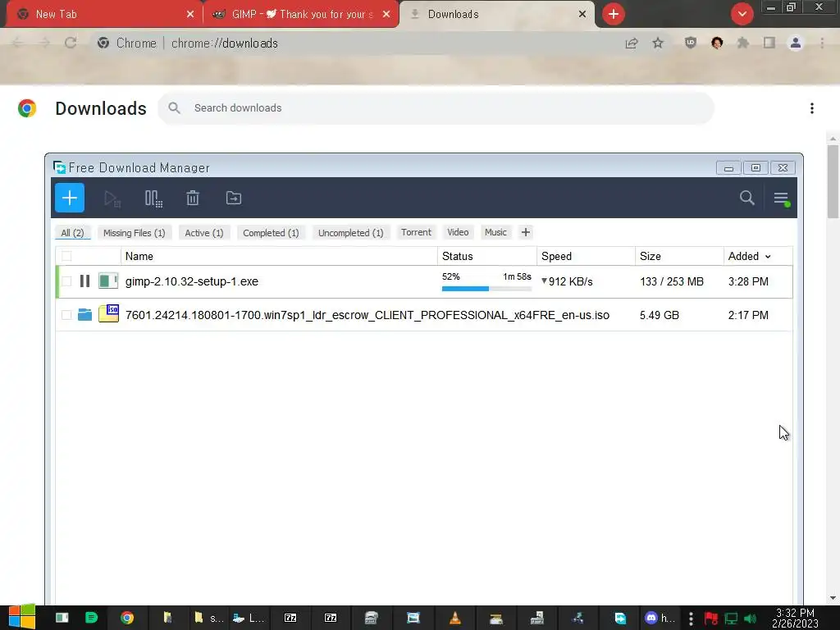Pause the gimp-2.10.32-setup-1.exe download

84,281
